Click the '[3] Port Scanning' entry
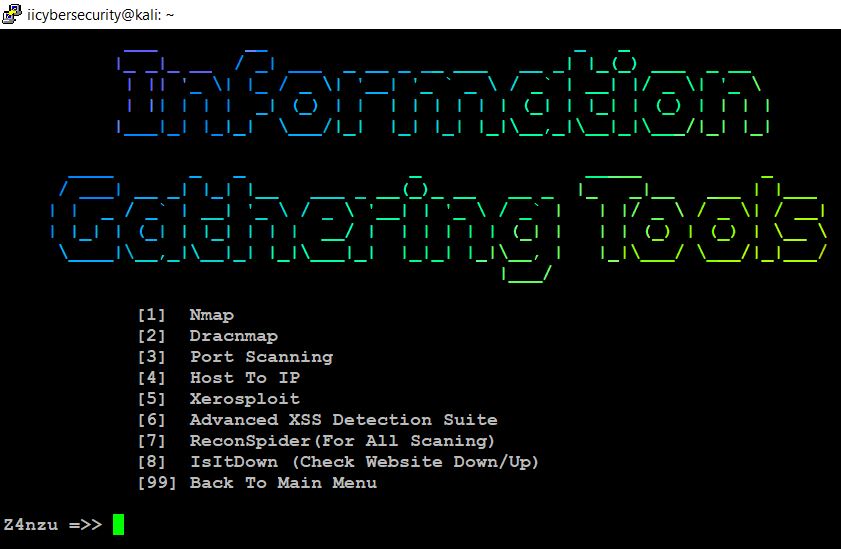Viewport: 841px width, 549px height. (x=235, y=357)
